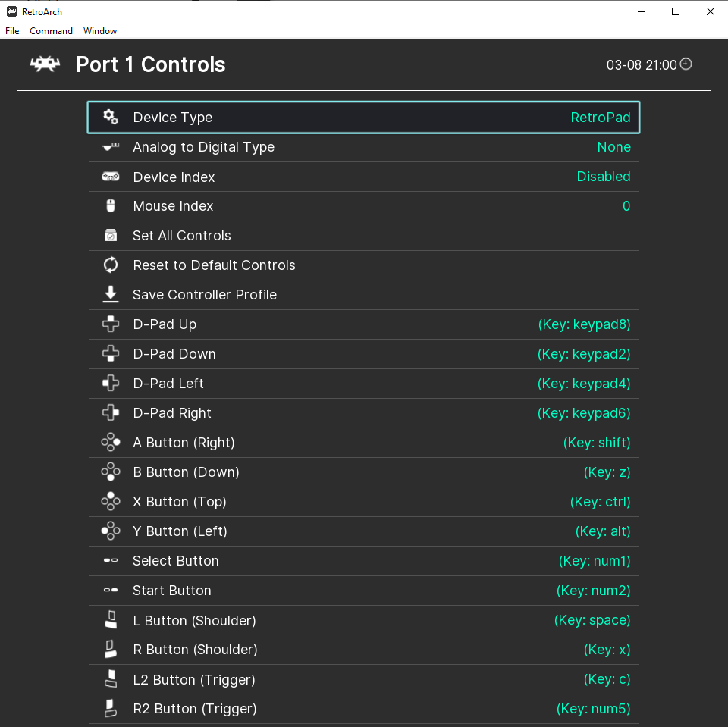728x727 pixels.
Task: Change the Mouse Index value 0
Action: 626,205
